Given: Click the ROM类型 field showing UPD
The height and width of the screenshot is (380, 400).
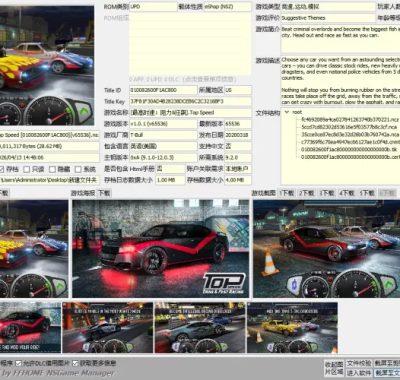Looking at the screenshot, I should tap(153, 6).
